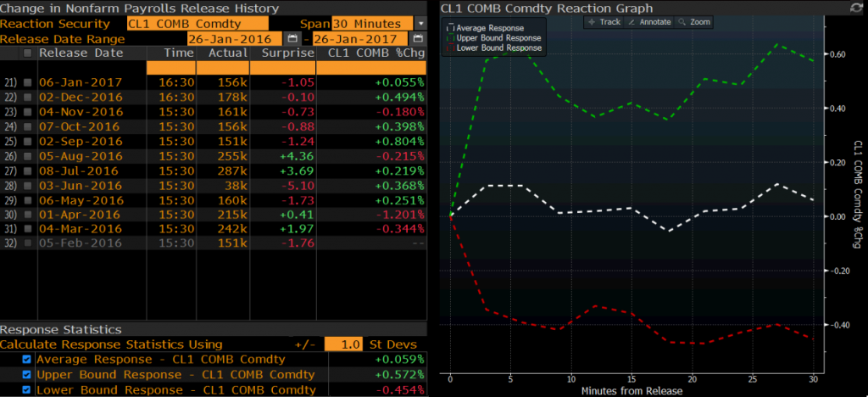Activate the Annotate tool on chart
The height and width of the screenshot is (397, 868).
[x=649, y=22]
